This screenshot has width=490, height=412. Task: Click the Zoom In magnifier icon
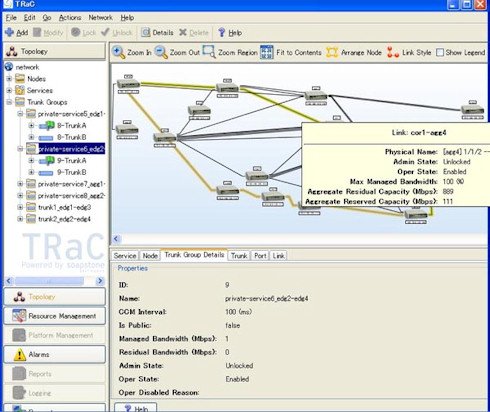point(119,52)
